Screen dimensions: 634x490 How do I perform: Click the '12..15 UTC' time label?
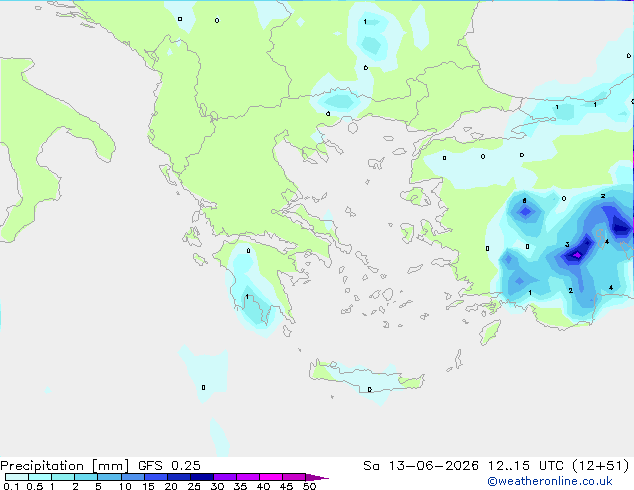526,466
